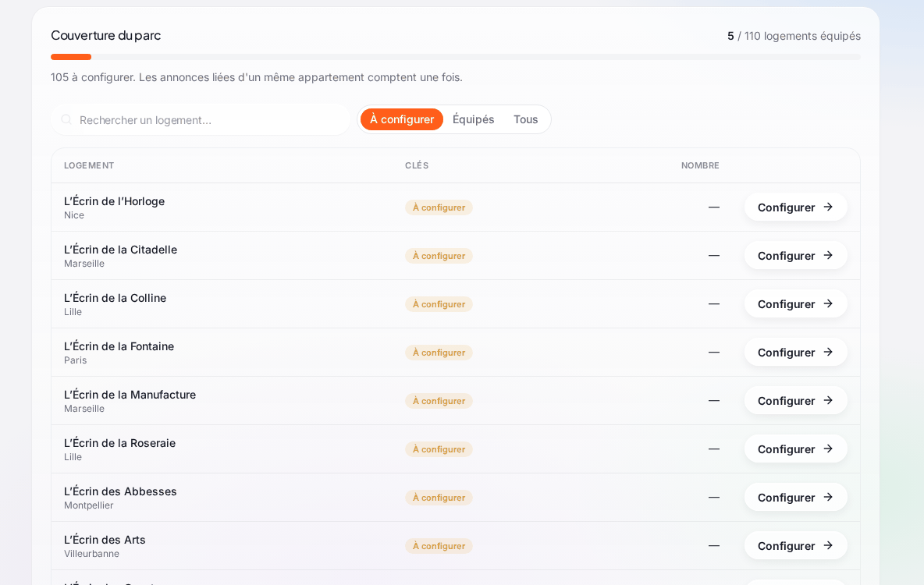The image size is (924, 585).
Task: Click the L'Écrin de la Fontaine name
Action: (x=119, y=346)
